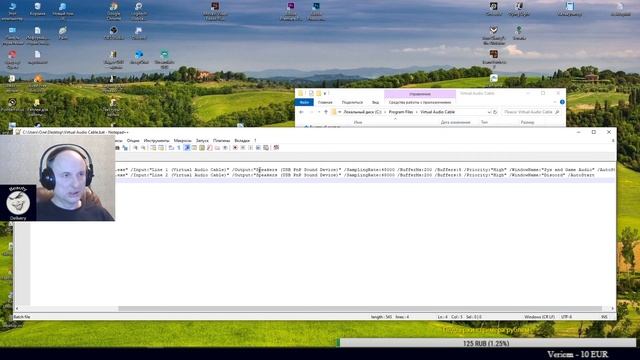Open the Function List toolbar icon
The height and width of the screenshot is (360, 640).
(209, 148)
